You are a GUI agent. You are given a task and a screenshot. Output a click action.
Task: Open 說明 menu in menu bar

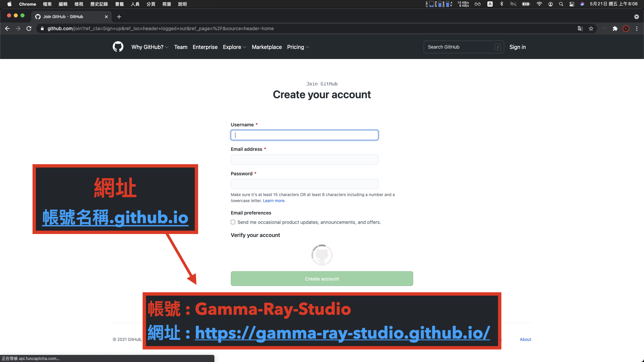[x=182, y=4]
